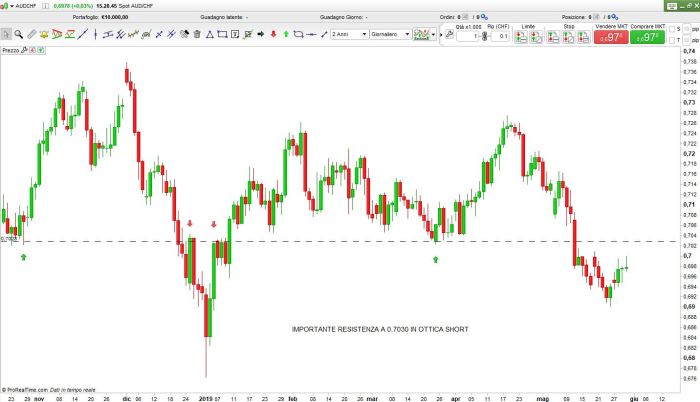Select the red down arrow tool

click(273, 34)
